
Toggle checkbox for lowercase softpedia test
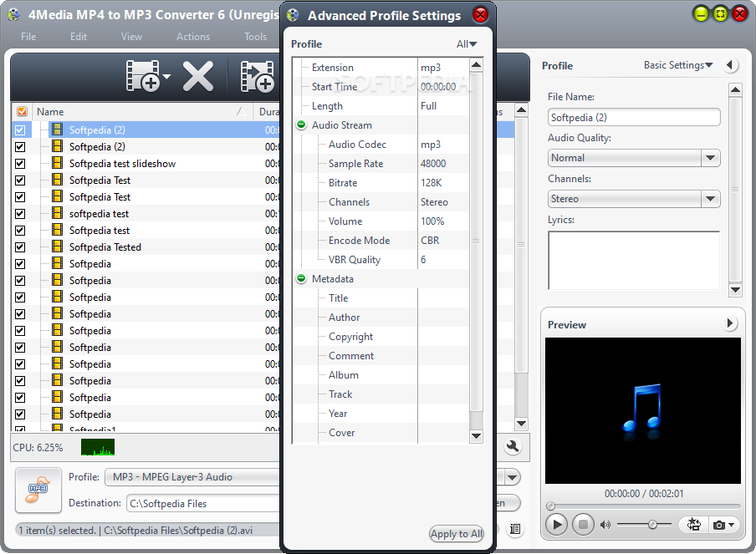click(20, 213)
